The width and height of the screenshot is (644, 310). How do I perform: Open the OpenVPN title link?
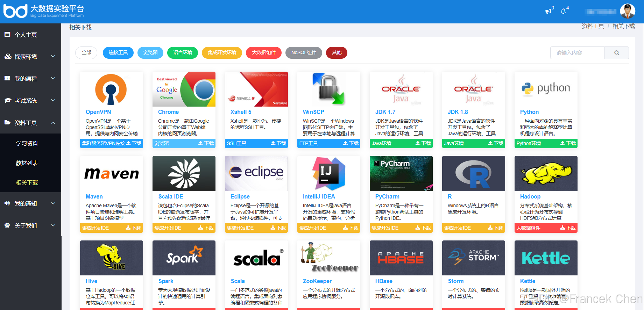(x=98, y=112)
